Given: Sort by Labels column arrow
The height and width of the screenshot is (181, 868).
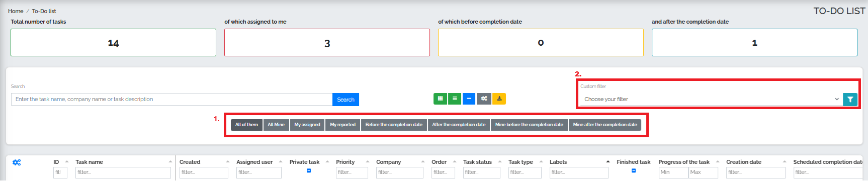Looking at the screenshot, I should [608, 162].
